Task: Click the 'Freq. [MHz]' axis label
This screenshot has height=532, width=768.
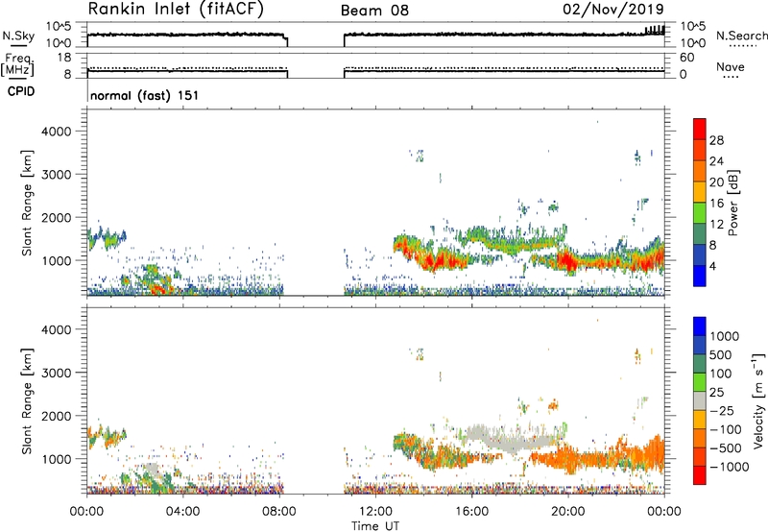Action: (18, 65)
